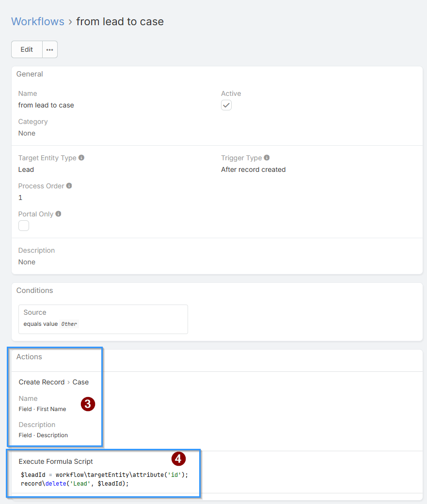
Task: Click the red number 4 marker
Action: [178, 458]
